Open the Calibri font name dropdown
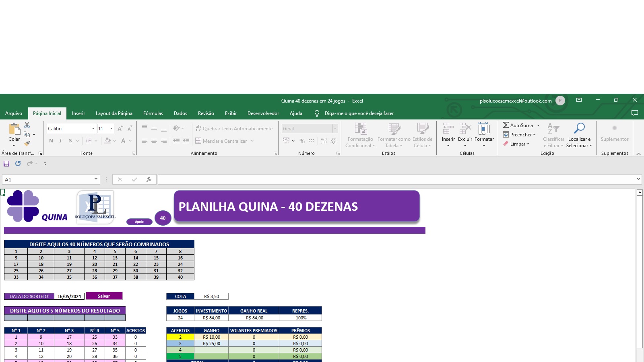Image resolution: width=644 pixels, height=362 pixels. (x=93, y=129)
